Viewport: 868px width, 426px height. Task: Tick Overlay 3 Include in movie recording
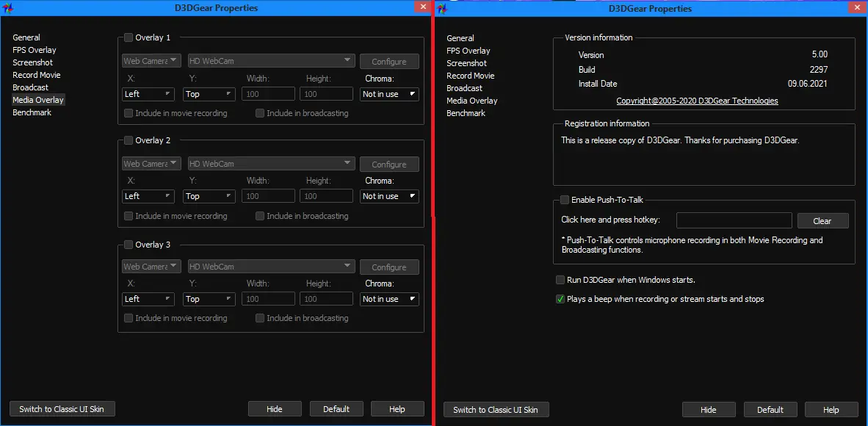[x=129, y=318]
